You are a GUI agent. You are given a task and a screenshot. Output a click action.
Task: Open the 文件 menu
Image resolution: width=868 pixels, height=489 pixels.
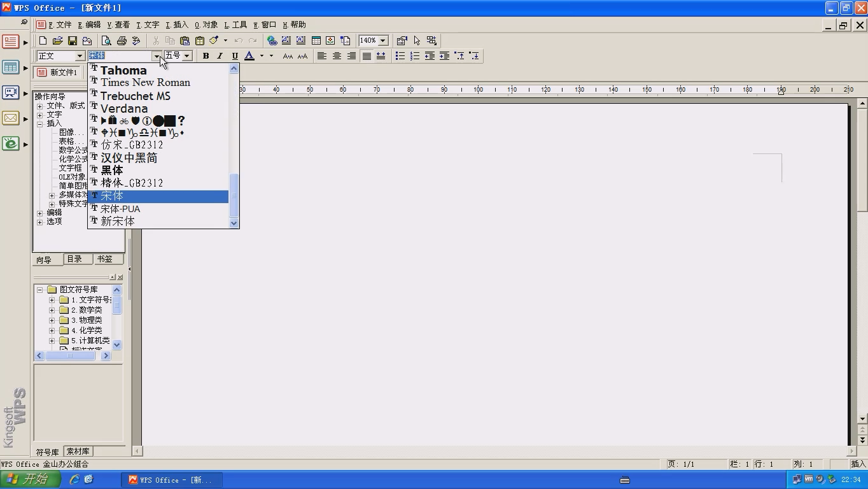[60, 25]
